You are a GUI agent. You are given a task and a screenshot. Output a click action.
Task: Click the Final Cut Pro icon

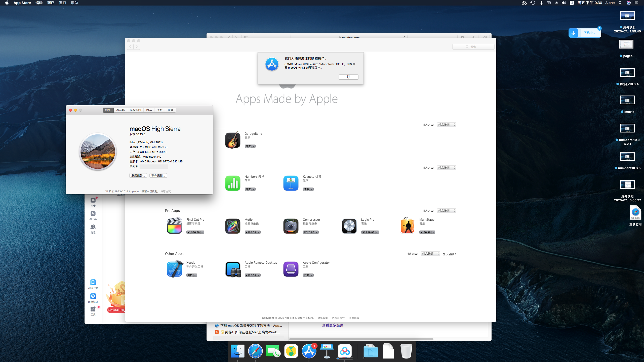[x=174, y=226]
